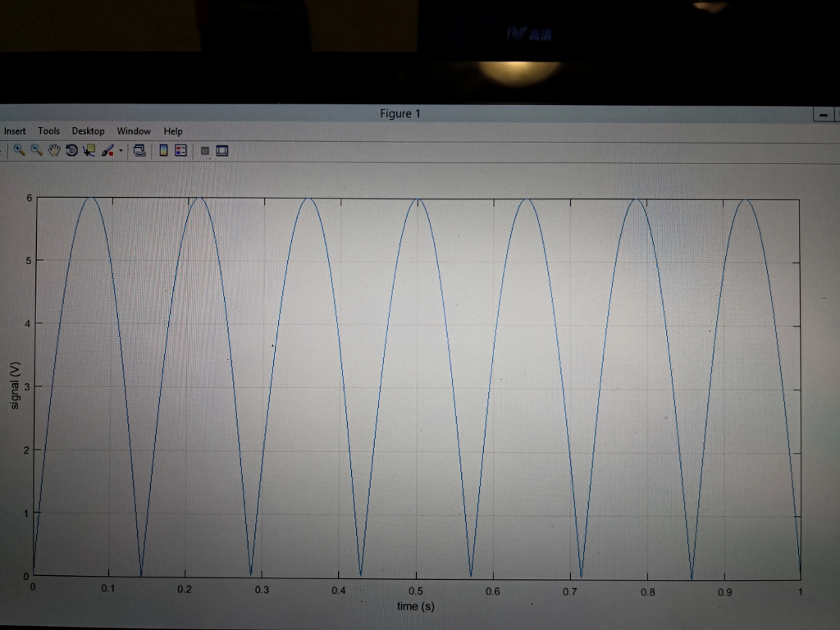Open the Help menu
The width and height of the screenshot is (840, 630).
coord(173,130)
